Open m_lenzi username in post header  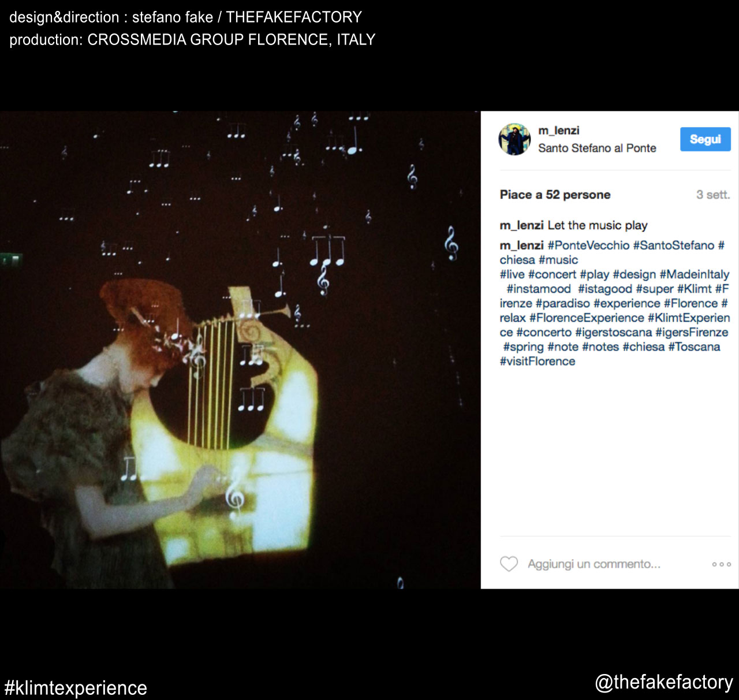[558, 131]
